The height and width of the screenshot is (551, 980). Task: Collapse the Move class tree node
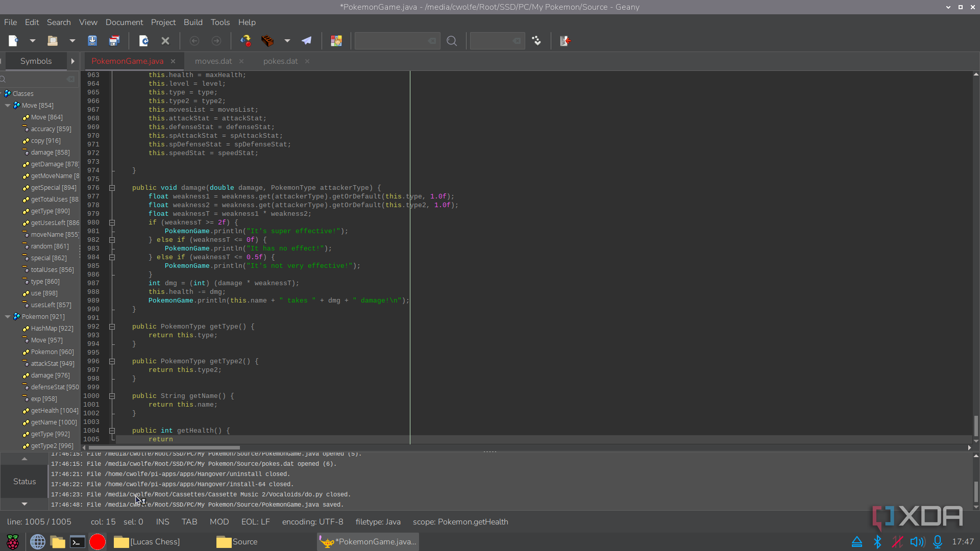(x=8, y=106)
